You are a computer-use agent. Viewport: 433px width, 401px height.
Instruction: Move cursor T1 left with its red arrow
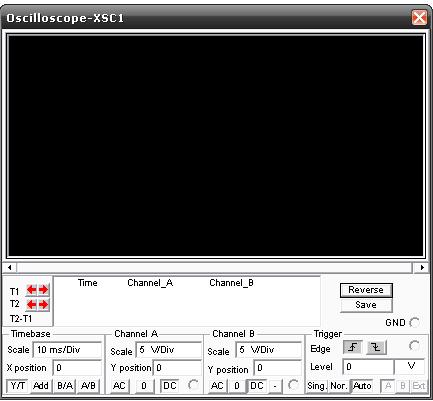point(32,290)
